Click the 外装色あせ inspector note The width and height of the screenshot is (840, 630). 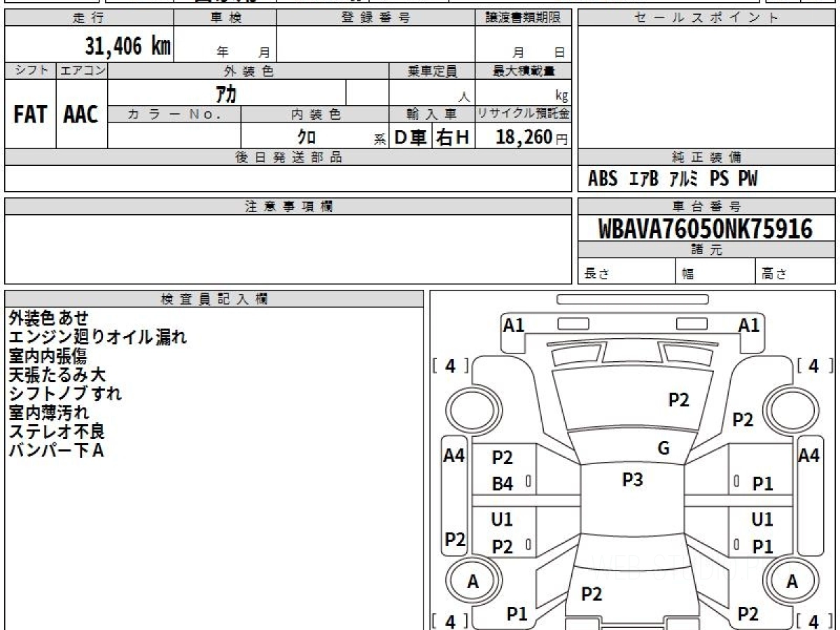[x=49, y=318]
